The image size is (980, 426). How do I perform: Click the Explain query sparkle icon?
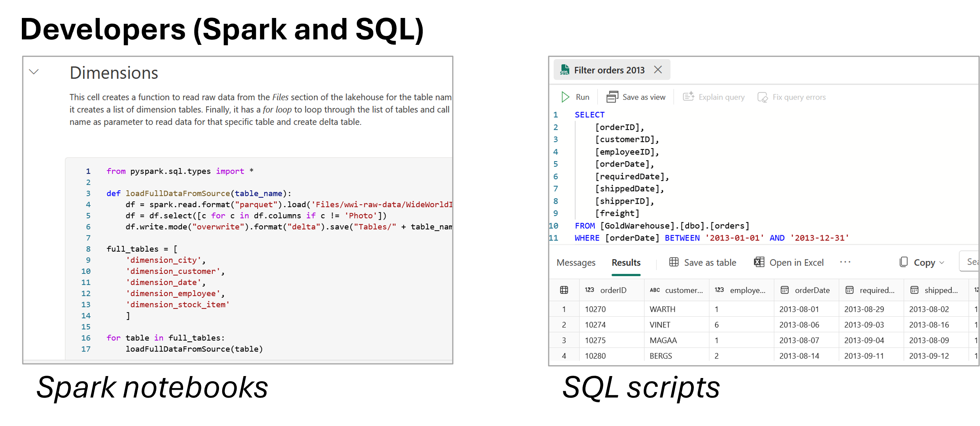pos(688,96)
